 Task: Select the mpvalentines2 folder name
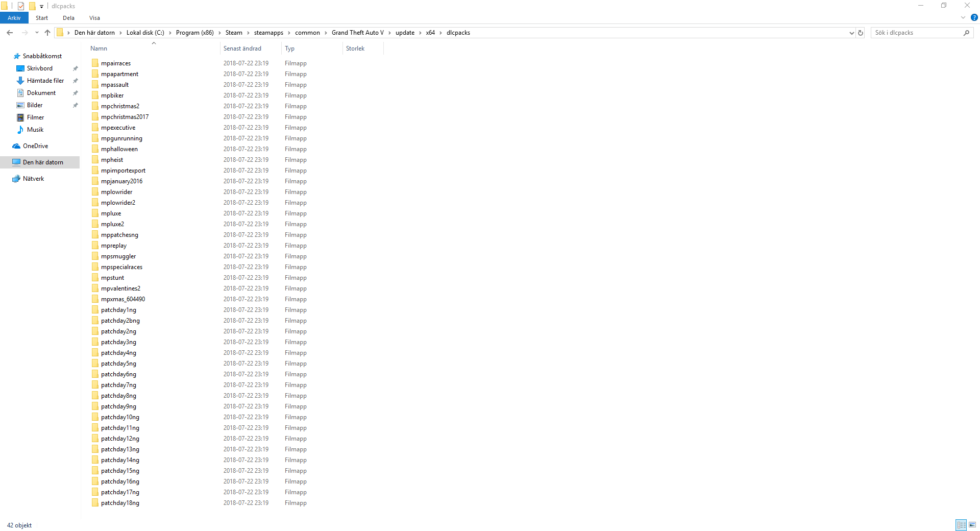[x=120, y=288]
